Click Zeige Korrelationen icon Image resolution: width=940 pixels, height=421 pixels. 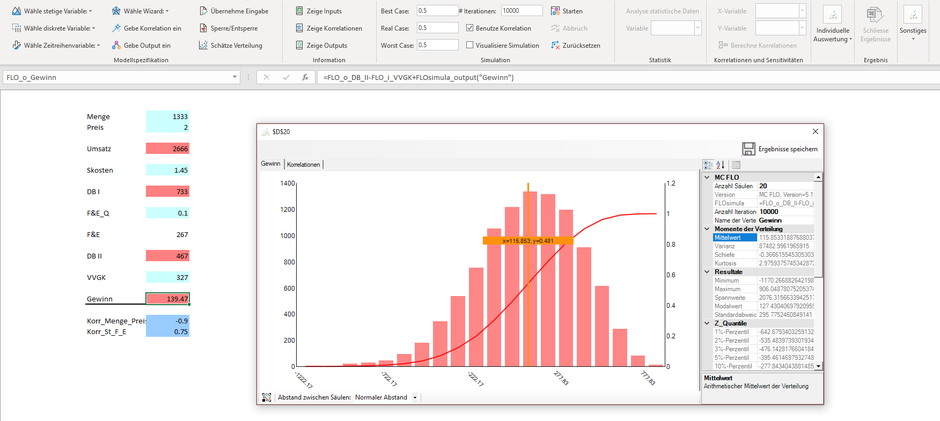pos(300,28)
